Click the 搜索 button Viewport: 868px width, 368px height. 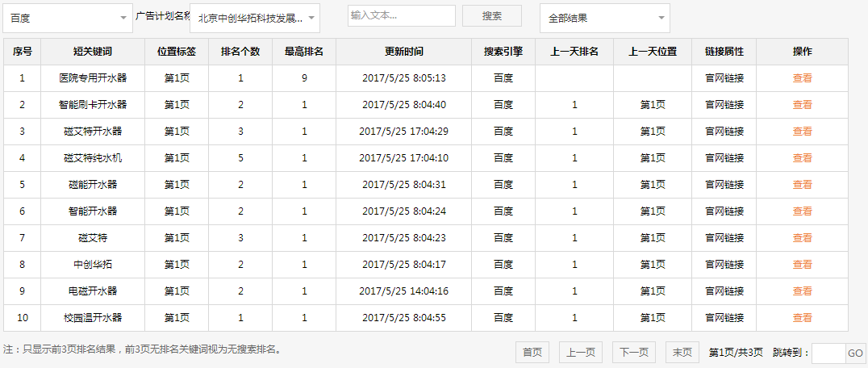coord(492,16)
